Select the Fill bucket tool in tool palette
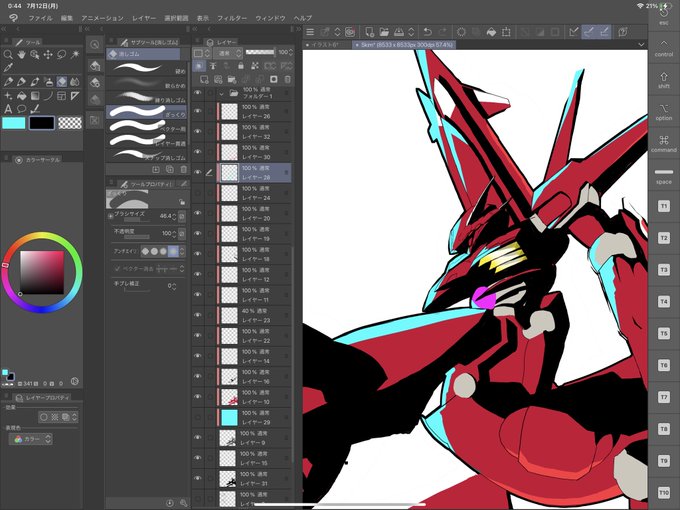 point(21,96)
